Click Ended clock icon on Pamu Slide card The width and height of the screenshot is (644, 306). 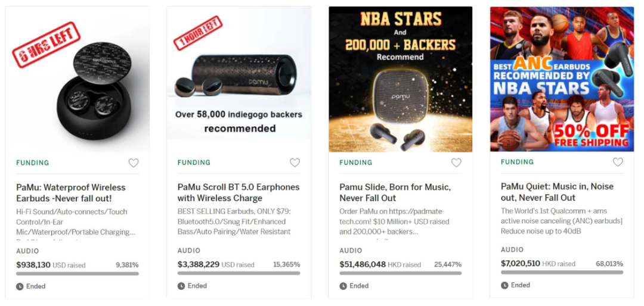point(343,286)
